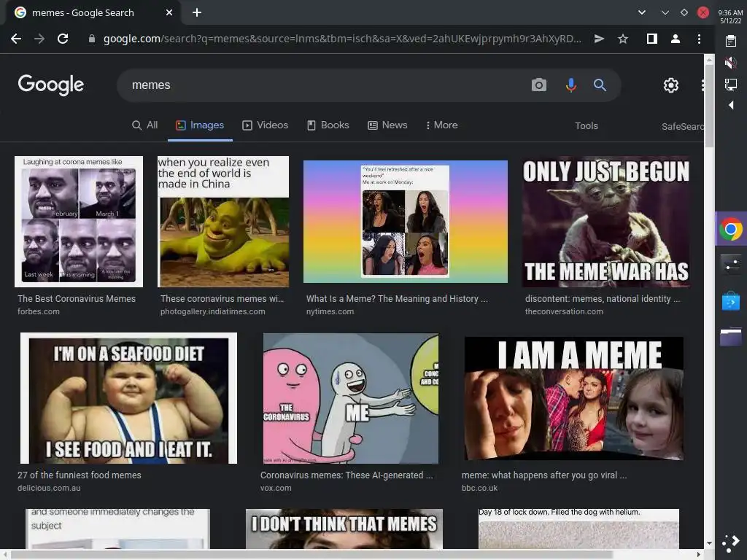
Task: Click the theconversation.com source link
Action: (x=564, y=311)
